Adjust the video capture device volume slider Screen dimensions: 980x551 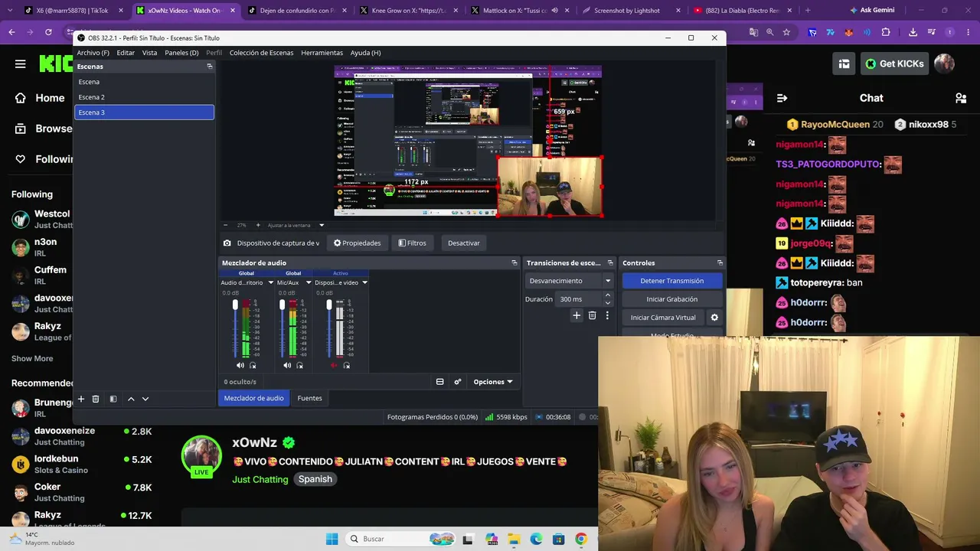pos(329,327)
